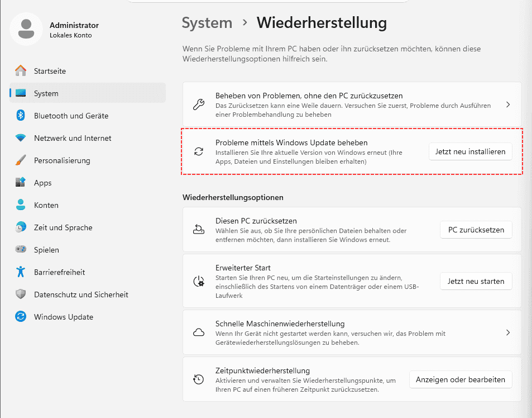
Task: Click the Spielen gamepad icon
Action: pyautogui.click(x=21, y=250)
